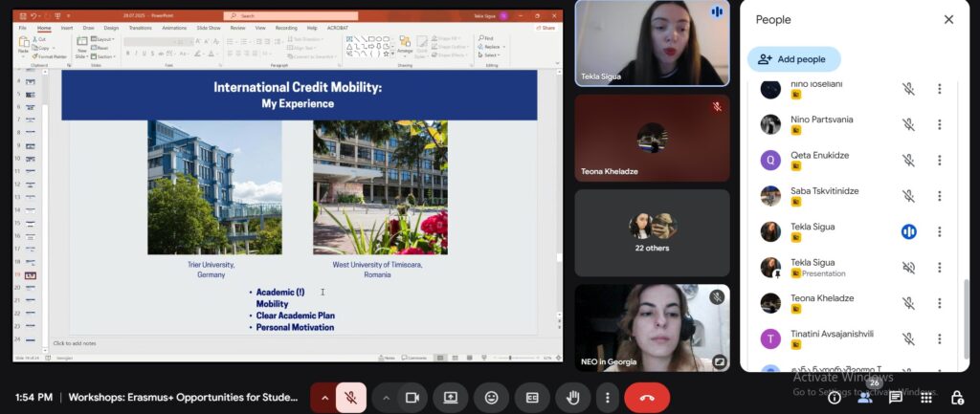Click the PowerPoint search box
This screenshot has height=414, width=980.
coord(291,16)
